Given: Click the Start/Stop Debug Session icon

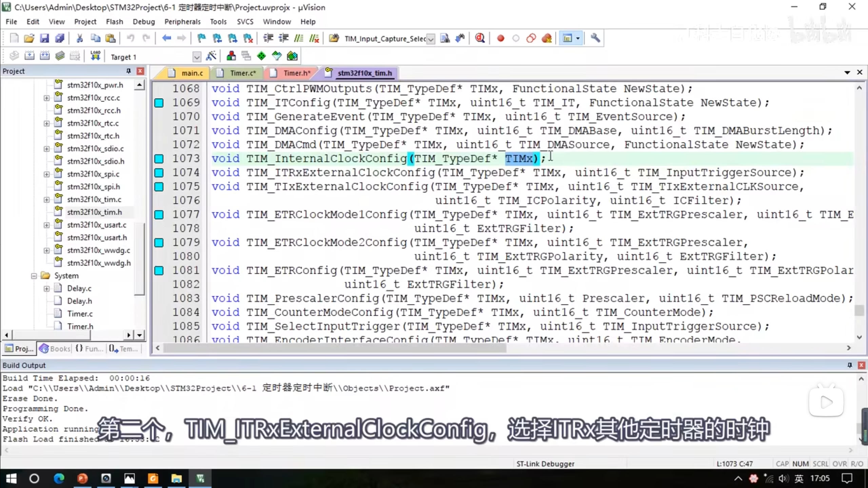Looking at the screenshot, I should [480, 38].
